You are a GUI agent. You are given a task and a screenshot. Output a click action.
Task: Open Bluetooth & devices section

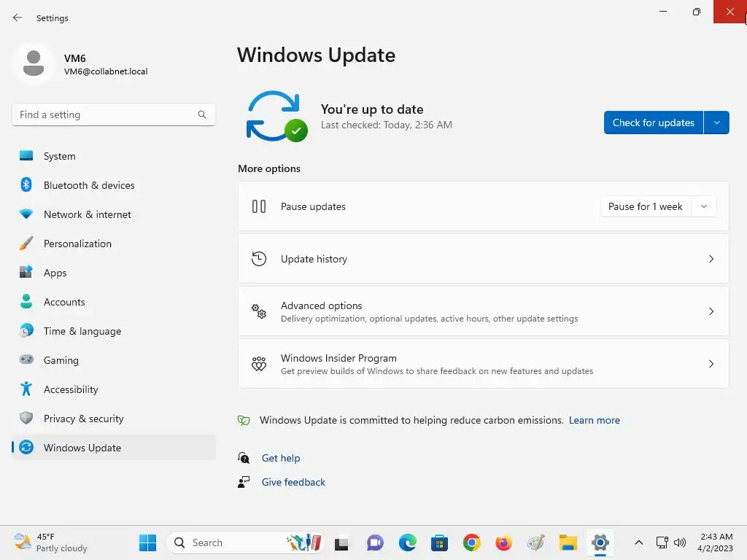[x=114, y=185]
